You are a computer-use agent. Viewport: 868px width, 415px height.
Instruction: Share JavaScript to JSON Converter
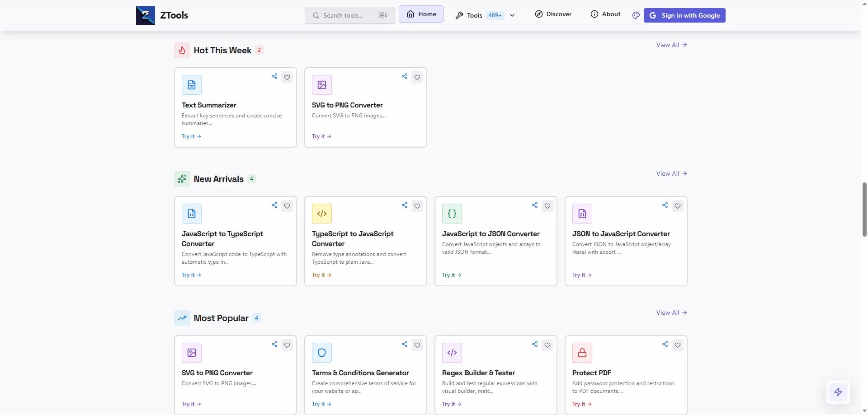(x=535, y=205)
